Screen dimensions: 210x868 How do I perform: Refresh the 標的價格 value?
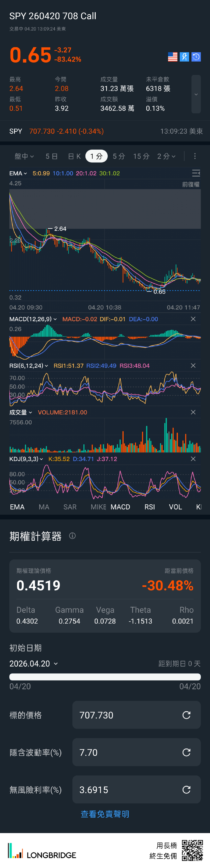tap(186, 715)
